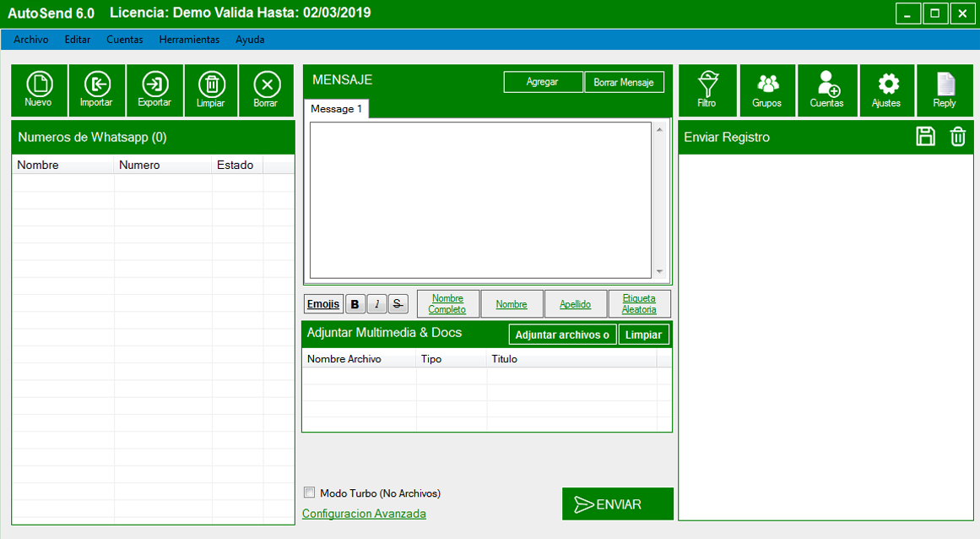This screenshot has height=539, width=980.
Task: Click the Limpiar trash icon in numbers toolbar
Action: point(211,90)
